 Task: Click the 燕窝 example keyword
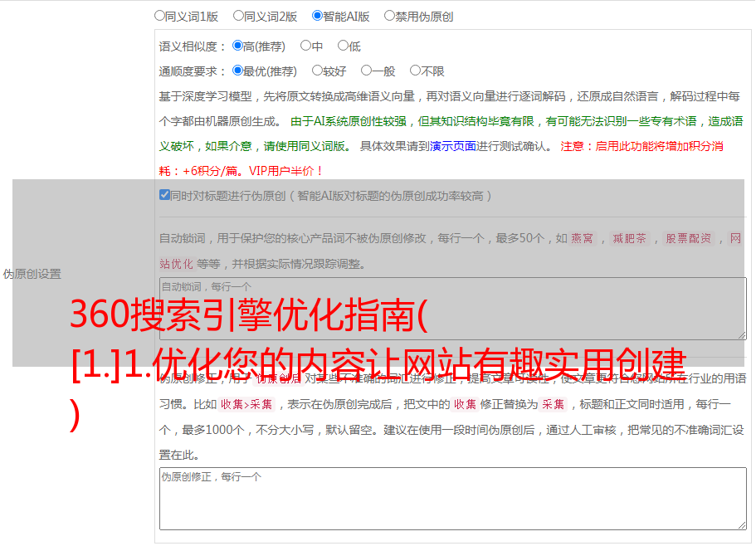tap(582, 238)
